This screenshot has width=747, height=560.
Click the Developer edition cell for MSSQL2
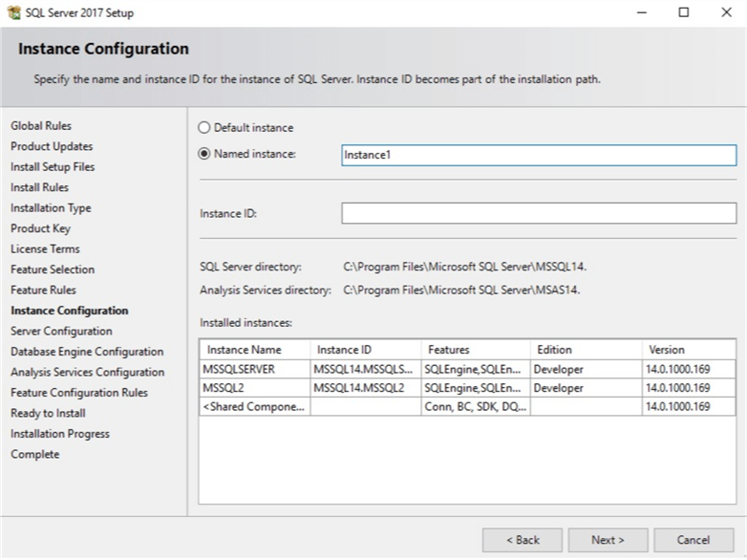(586, 388)
